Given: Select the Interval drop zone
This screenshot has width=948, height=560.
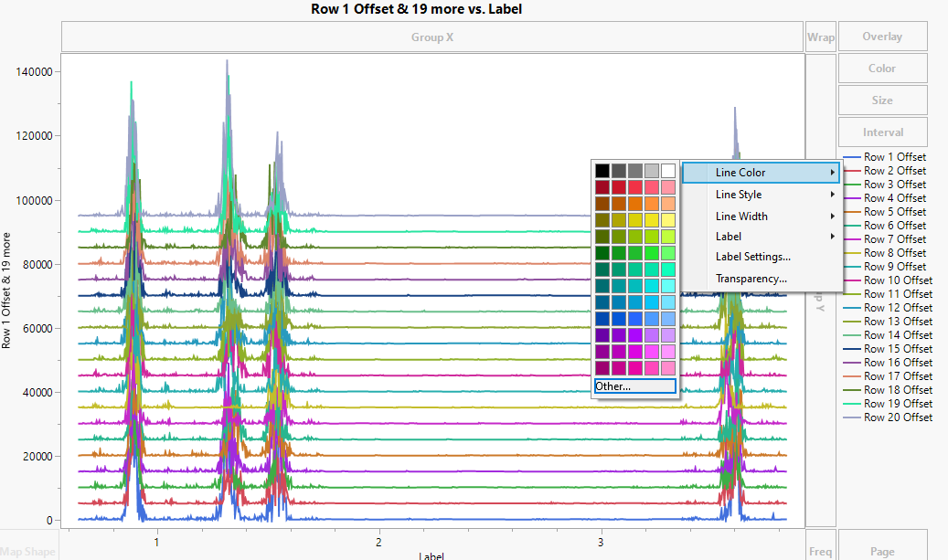Looking at the screenshot, I should click(x=882, y=132).
